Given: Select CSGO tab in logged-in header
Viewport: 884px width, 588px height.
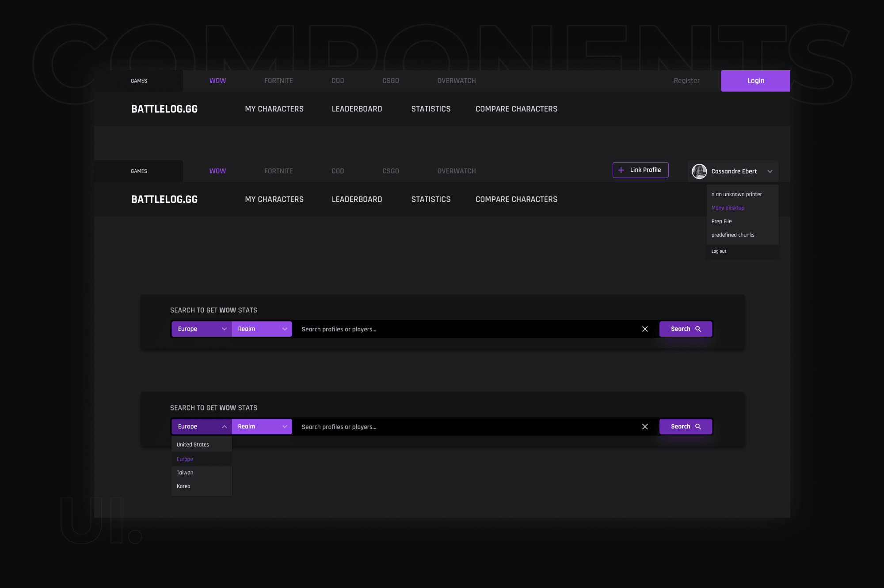Looking at the screenshot, I should pyautogui.click(x=391, y=171).
